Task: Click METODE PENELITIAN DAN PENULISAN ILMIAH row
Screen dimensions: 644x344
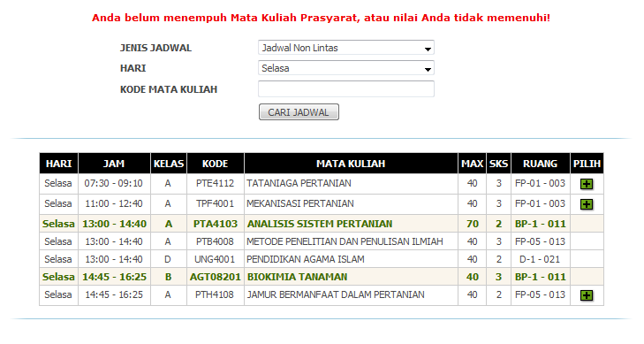Action: [x=322, y=241]
